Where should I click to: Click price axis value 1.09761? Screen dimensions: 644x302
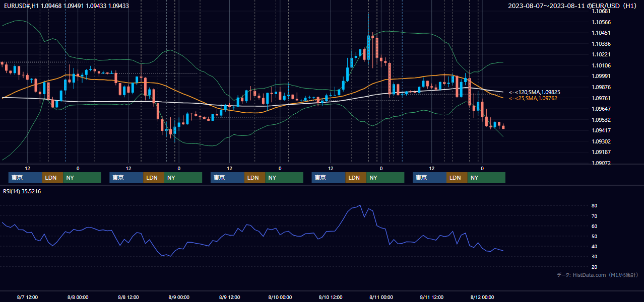[x=601, y=98]
